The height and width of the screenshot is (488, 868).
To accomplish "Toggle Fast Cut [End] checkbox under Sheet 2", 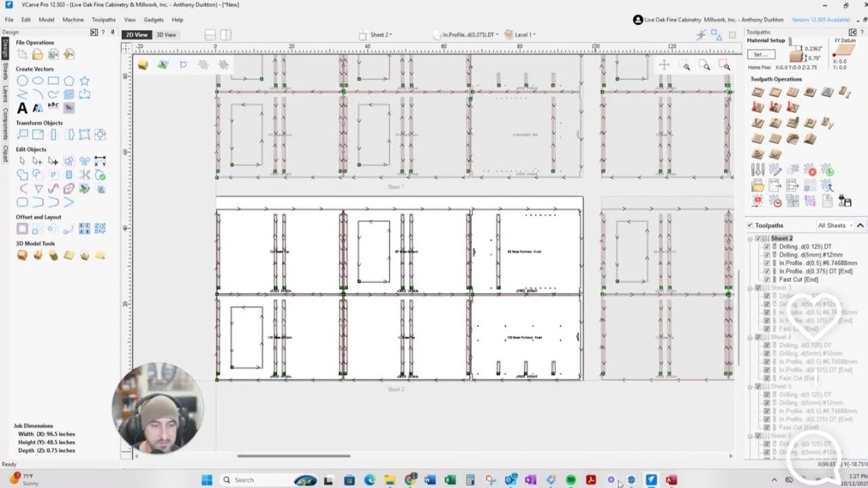I will (x=767, y=279).
